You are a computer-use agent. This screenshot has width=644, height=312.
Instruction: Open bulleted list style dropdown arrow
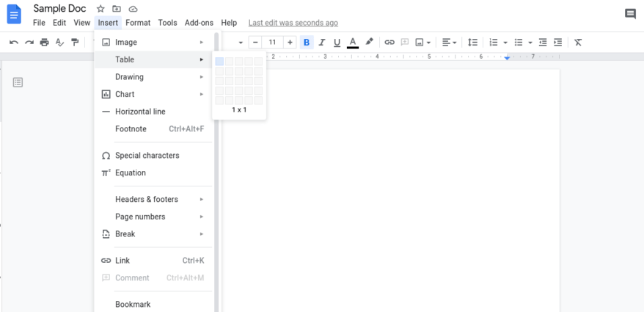point(530,43)
